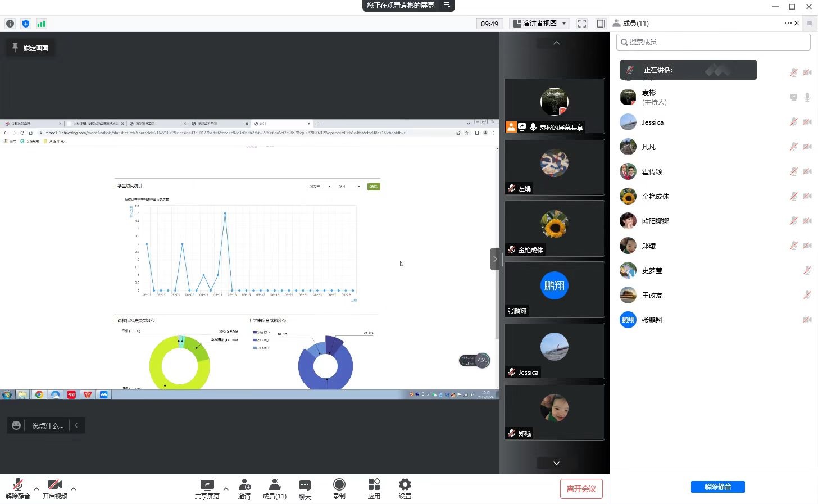Select 金艳成体 video tile
This screenshot has width=818, height=504.
(555, 228)
